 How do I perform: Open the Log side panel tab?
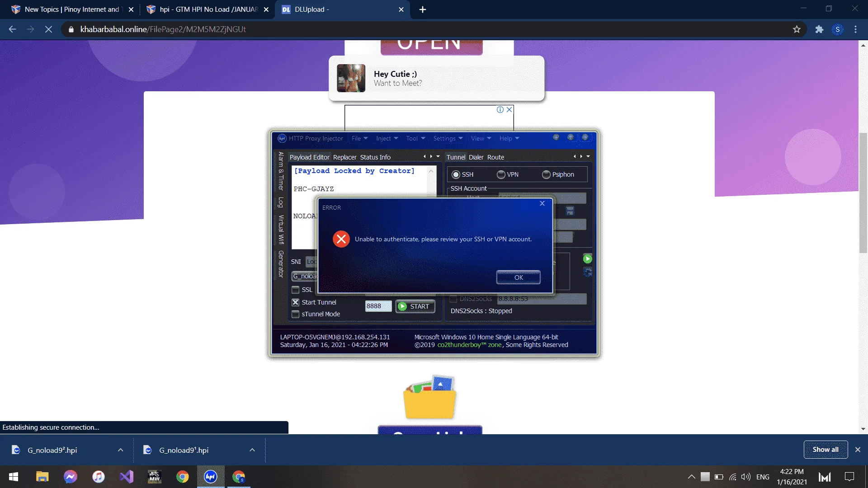coord(281,202)
